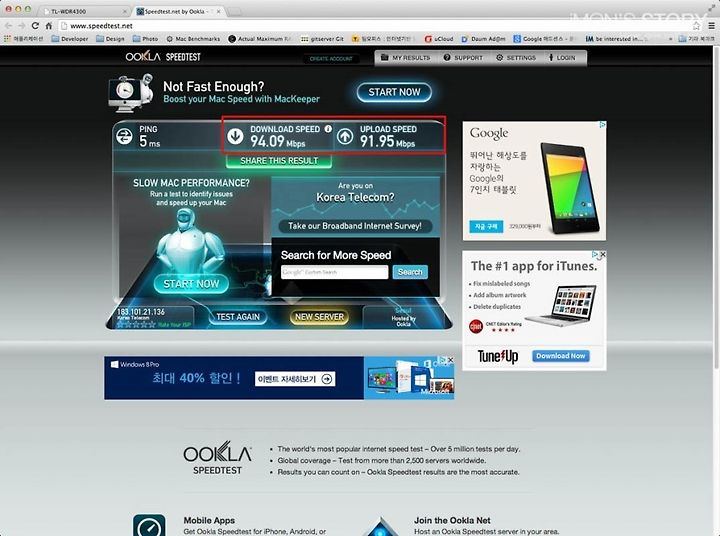The width and height of the screenshot is (720, 536).
Task: Click Join the Ookla Net heading
Action: click(x=452, y=520)
